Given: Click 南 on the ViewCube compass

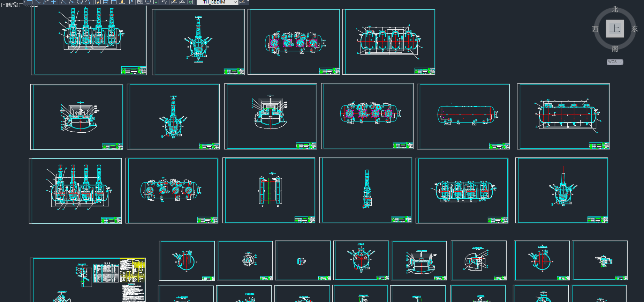Looking at the screenshot, I should pos(615,49).
